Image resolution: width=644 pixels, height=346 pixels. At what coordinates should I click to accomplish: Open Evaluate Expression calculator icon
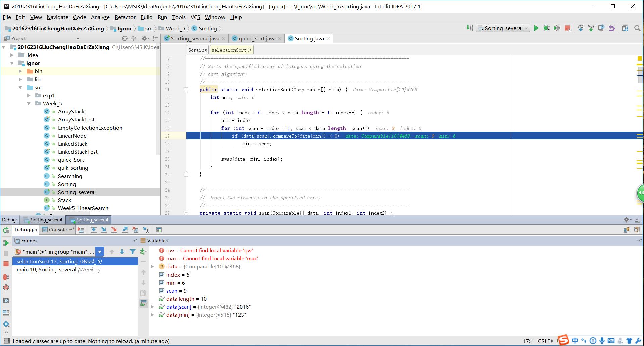159,230
